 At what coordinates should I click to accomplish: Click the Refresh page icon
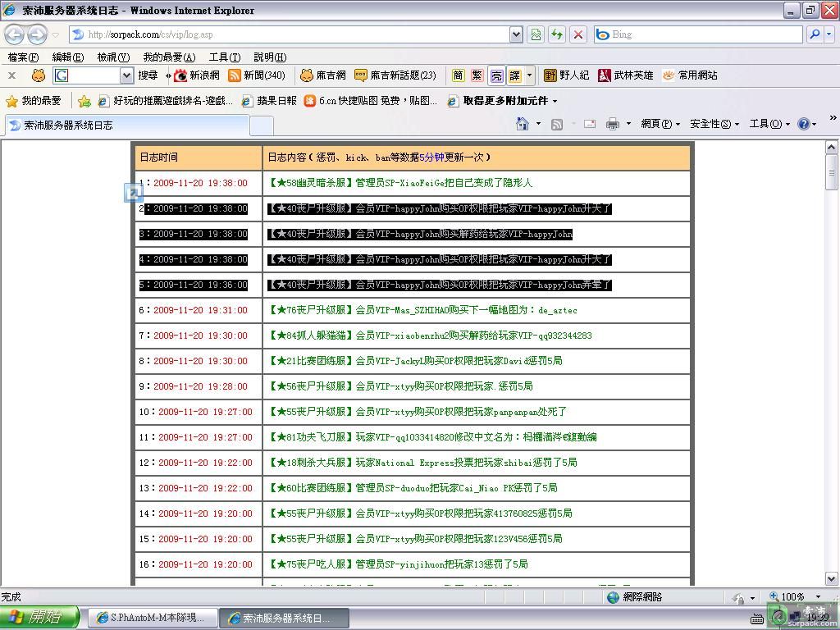pyautogui.click(x=557, y=34)
